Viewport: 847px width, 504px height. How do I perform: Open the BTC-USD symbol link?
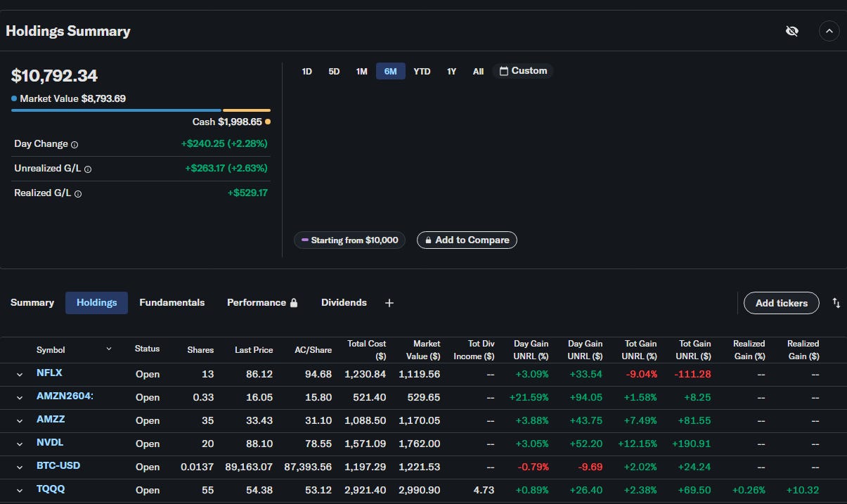60,466
